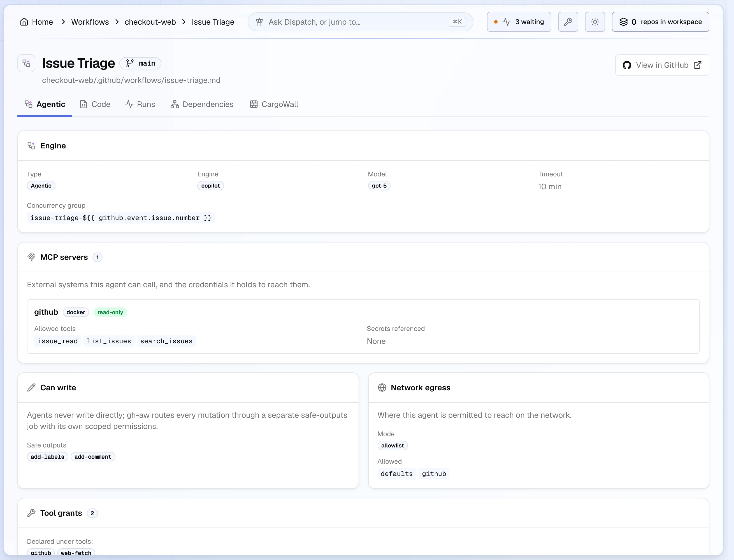Click the GitHub logo in View in GitHub
Viewport: 734px width, 560px height.
click(627, 65)
